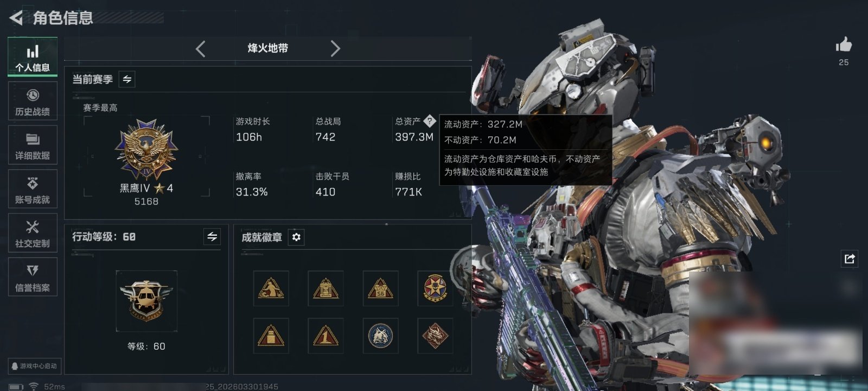Select 详细数据 in the sidebar
This screenshot has width=868, height=391.
pos(33,145)
